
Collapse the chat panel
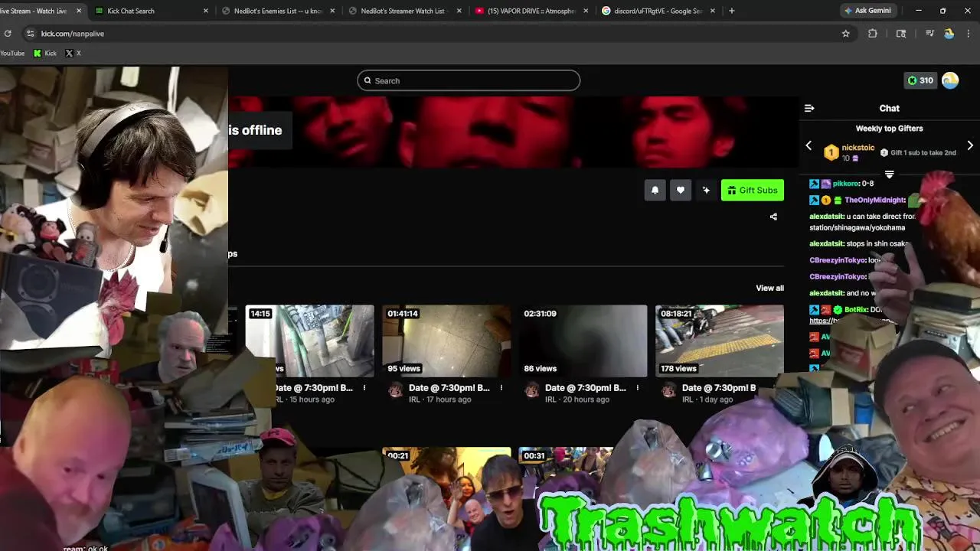809,108
